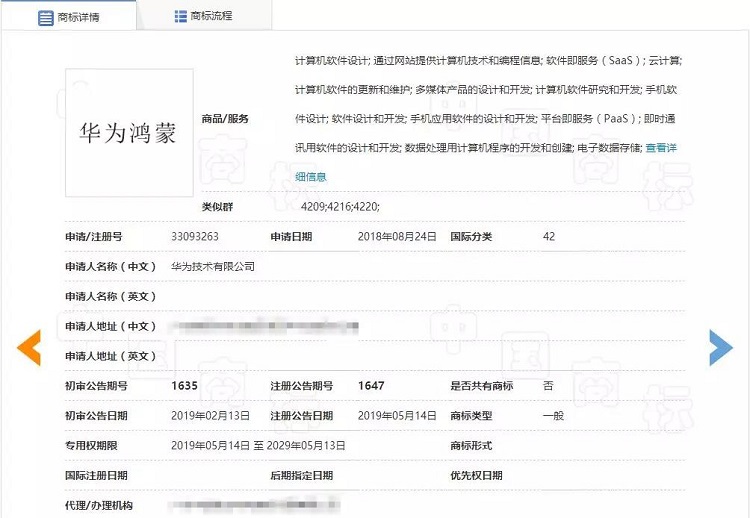The image size is (750, 518).
Task: Click the list icon beside 商标流程
Action: [x=180, y=17]
